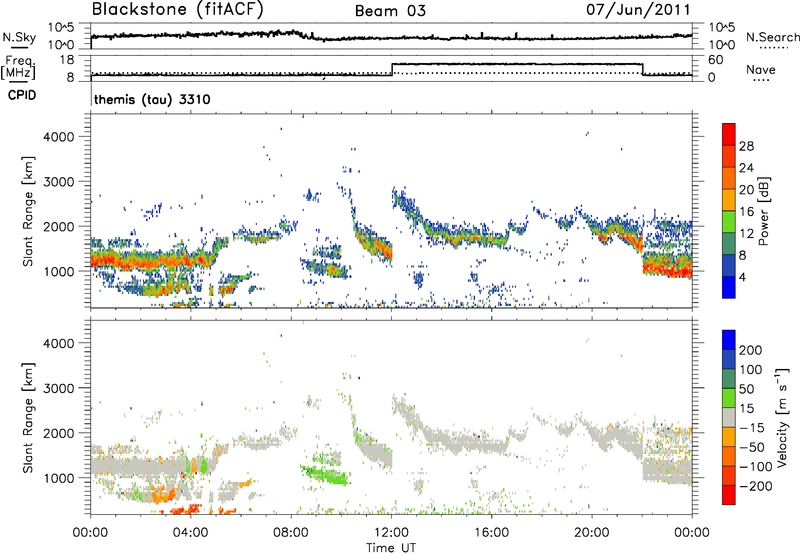Screen dimensions: 800x554
Task: Click '1000' on the Velocity panel range axis
Action: pyautogui.click(x=59, y=478)
